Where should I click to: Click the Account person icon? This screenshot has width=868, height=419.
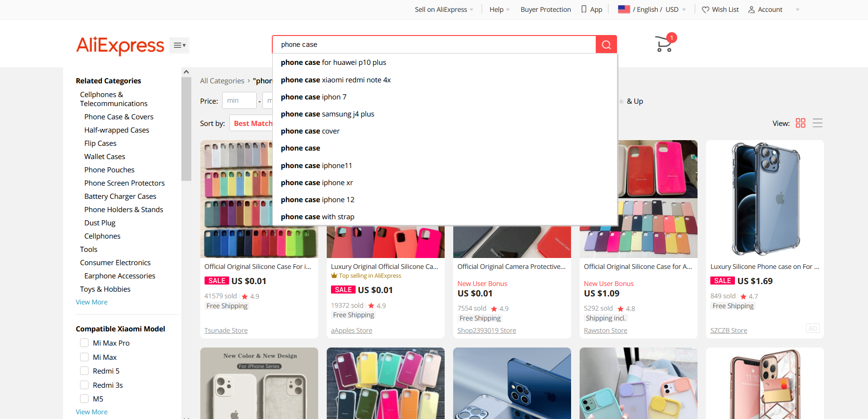(752, 9)
